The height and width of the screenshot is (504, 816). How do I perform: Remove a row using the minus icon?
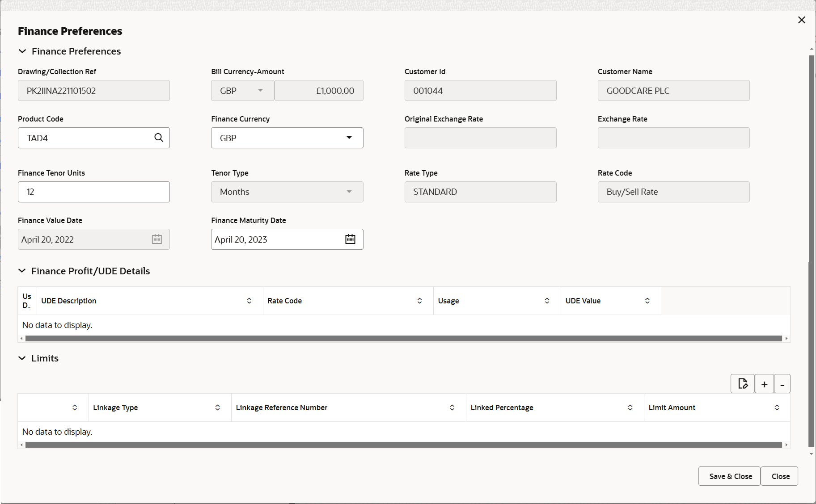point(782,383)
